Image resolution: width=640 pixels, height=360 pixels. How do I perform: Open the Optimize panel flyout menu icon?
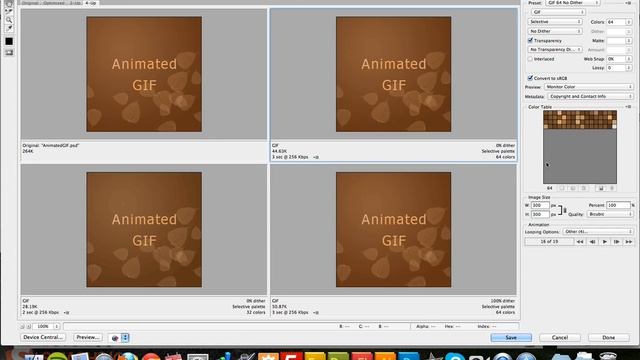point(628,3)
